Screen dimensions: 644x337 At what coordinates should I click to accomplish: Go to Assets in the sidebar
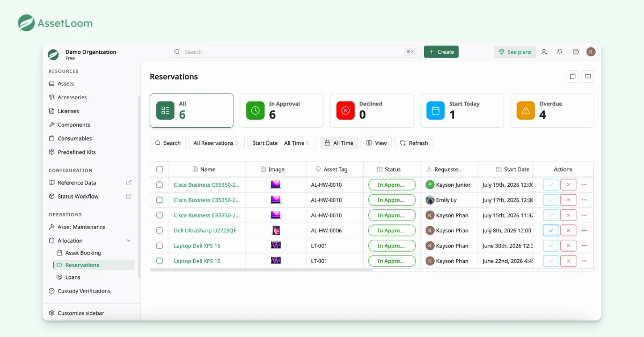(65, 84)
